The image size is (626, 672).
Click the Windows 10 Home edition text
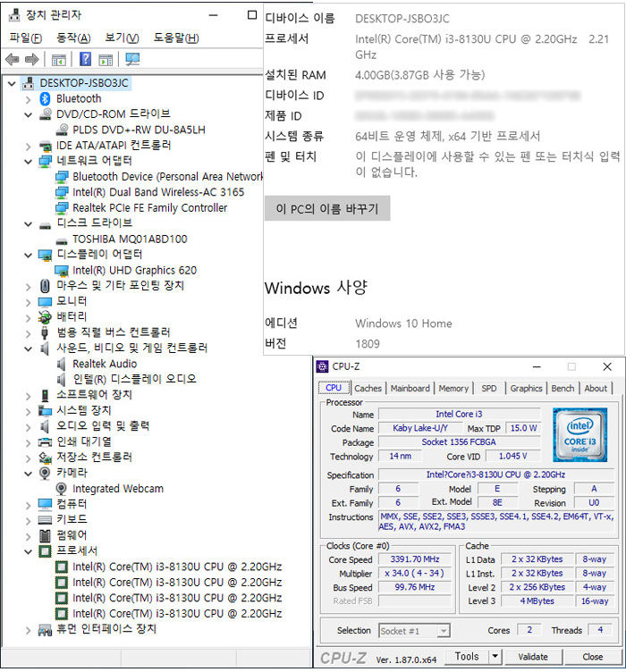(403, 323)
